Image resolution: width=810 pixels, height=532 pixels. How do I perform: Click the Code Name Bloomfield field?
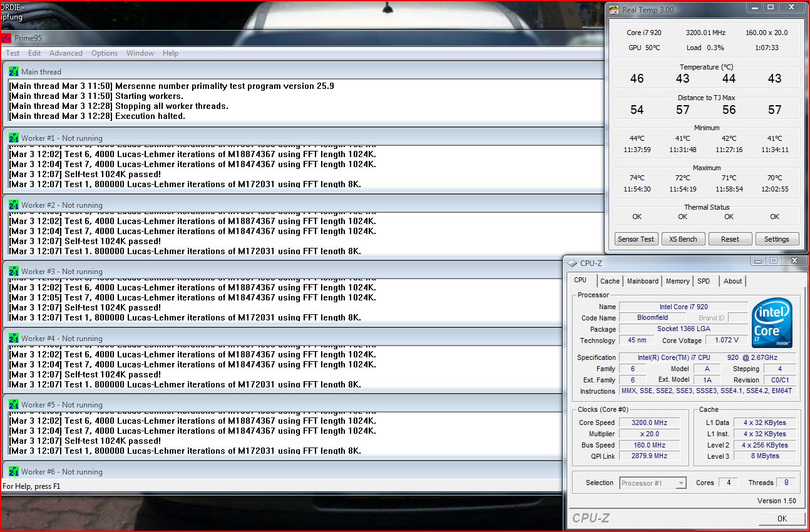(x=653, y=318)
